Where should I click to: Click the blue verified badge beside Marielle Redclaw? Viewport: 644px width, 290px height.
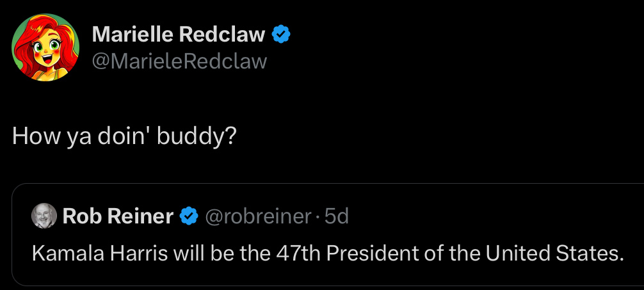point(282,35)
